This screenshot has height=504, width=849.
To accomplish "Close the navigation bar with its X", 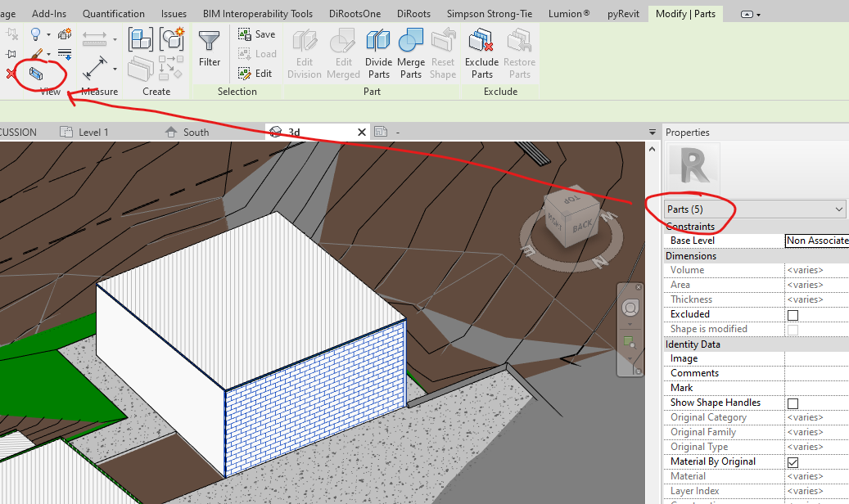I will [639, 287].
